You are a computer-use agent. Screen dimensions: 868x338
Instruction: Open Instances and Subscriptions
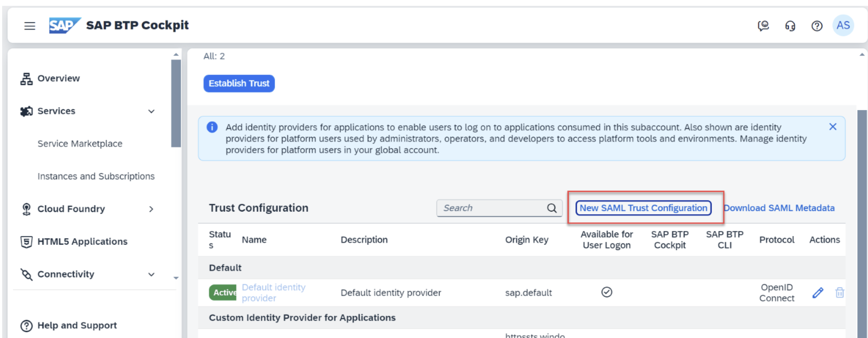click(96, 176)
